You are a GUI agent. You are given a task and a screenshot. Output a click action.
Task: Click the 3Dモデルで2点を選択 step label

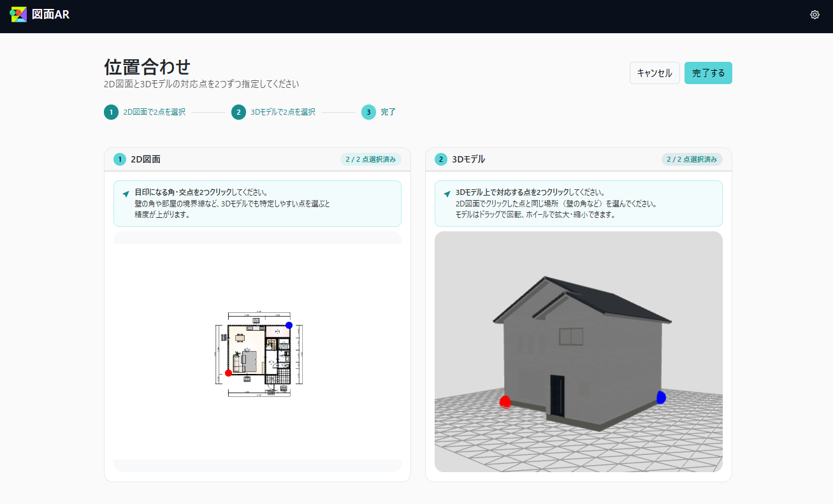point(283,112)
